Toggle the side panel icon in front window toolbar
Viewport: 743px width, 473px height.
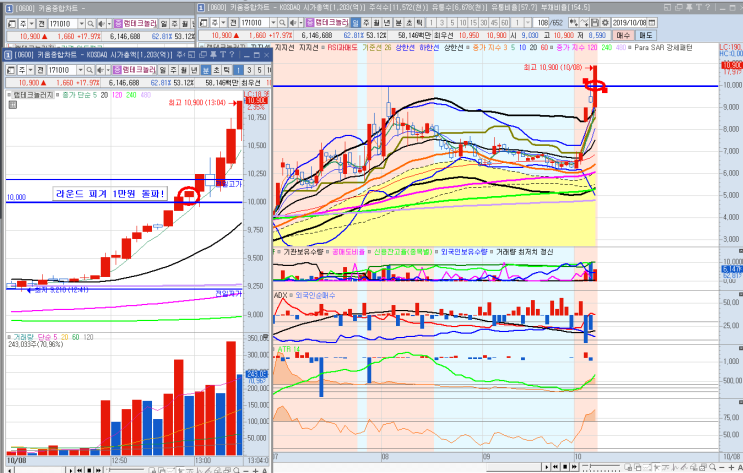click(x=10, y=70)
